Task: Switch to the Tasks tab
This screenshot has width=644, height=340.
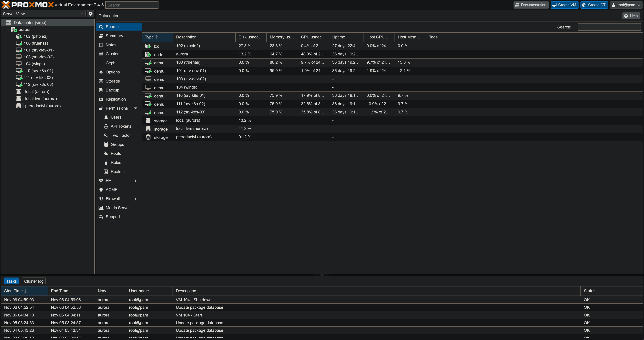Action: [x=12, y=281]
